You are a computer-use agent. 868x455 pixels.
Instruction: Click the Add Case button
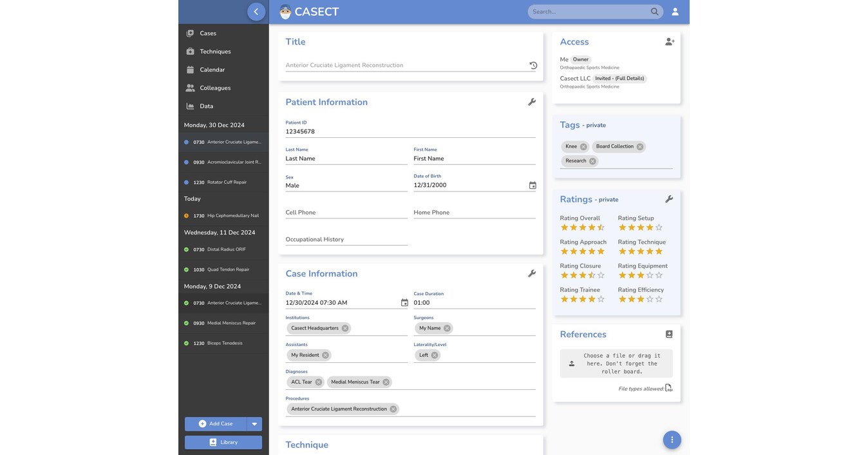(214, 423)
